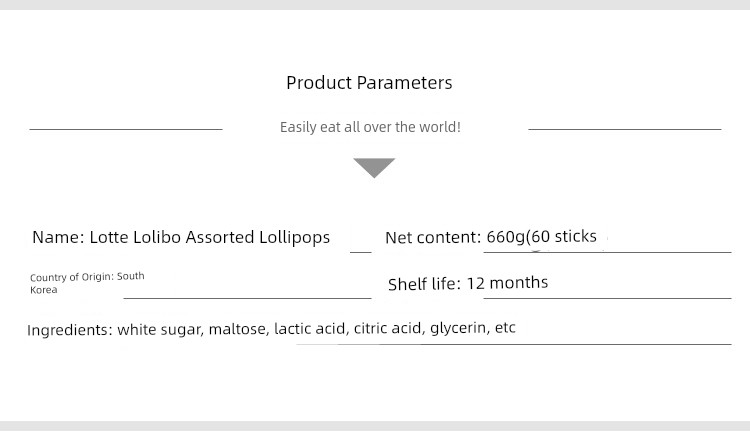Click the 660g(60 sticks value
The height and width of the screenshot is (433, 750).
pos(541,236)
